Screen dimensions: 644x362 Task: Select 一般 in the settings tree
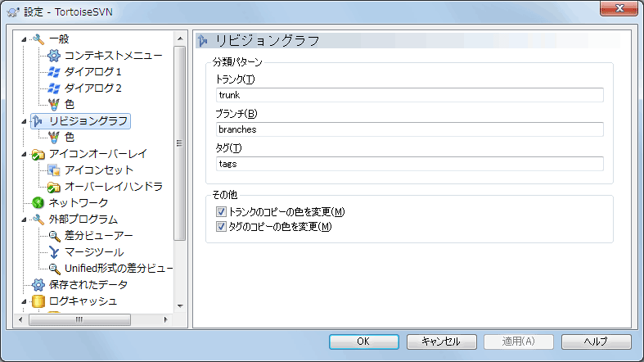59,39
